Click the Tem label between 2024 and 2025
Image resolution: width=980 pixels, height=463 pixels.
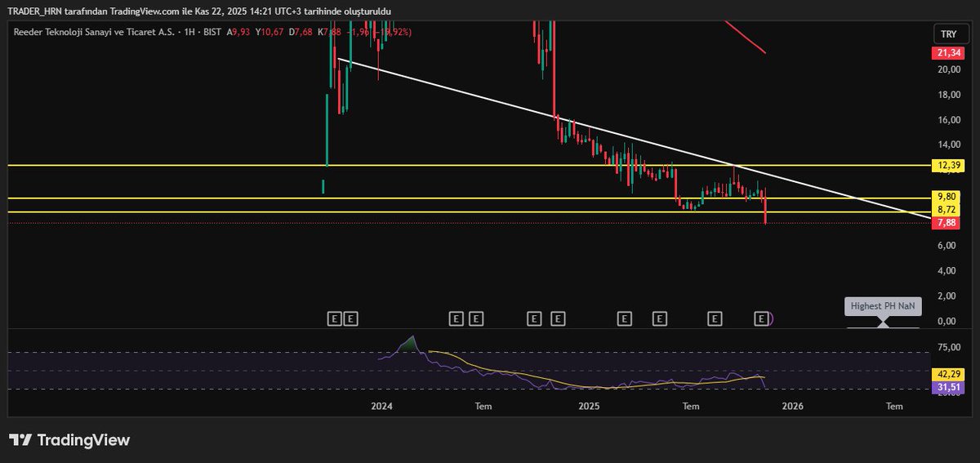pyautogui.click(x=483, y=406)
